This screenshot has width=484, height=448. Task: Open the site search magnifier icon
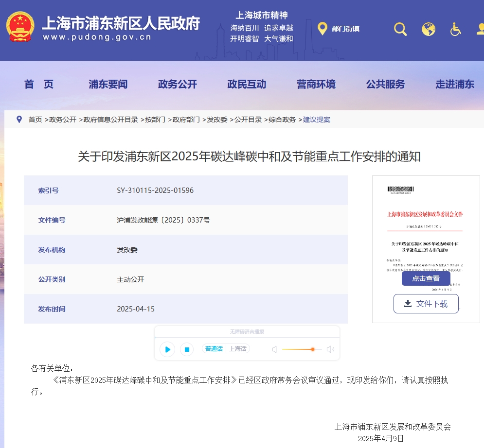tap(400, 29)
